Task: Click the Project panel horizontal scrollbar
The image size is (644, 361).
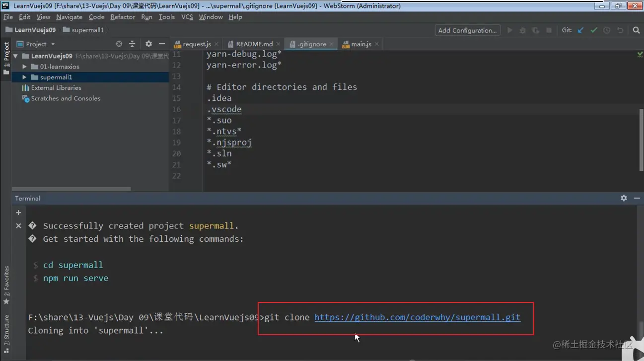Action: 72,189
